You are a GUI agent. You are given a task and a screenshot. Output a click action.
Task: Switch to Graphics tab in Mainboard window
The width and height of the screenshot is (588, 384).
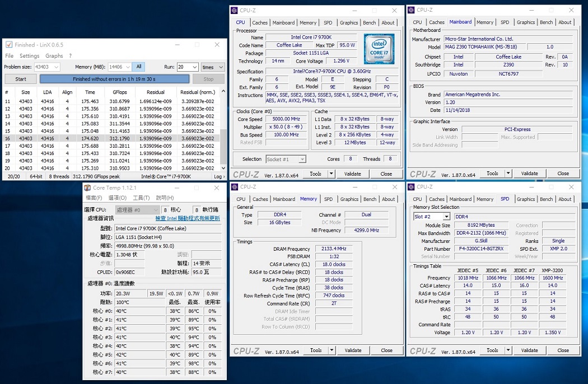526,22
